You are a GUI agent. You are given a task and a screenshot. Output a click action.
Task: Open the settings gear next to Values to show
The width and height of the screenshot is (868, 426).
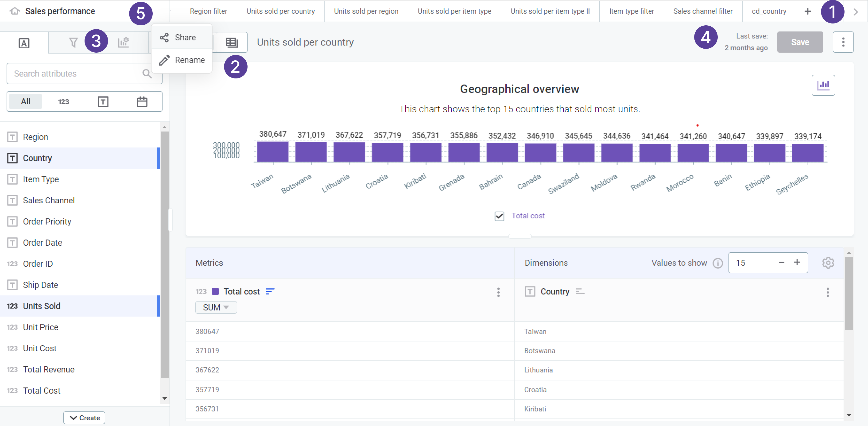click(828, 263)
